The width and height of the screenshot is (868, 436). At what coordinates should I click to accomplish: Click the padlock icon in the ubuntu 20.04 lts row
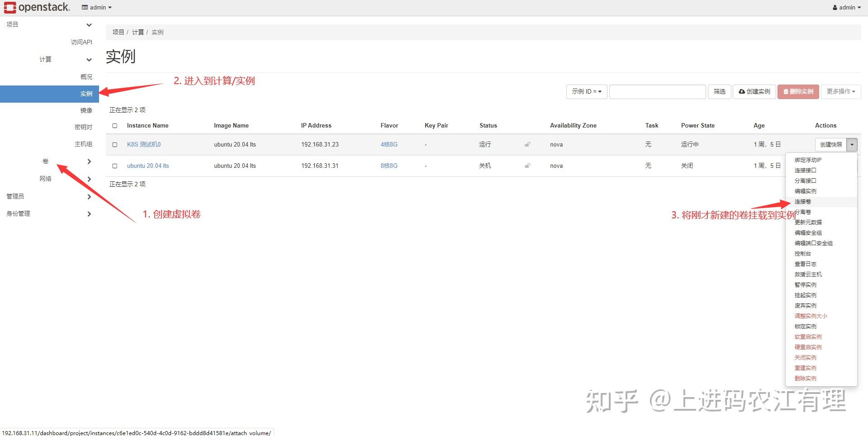[527, 166]
